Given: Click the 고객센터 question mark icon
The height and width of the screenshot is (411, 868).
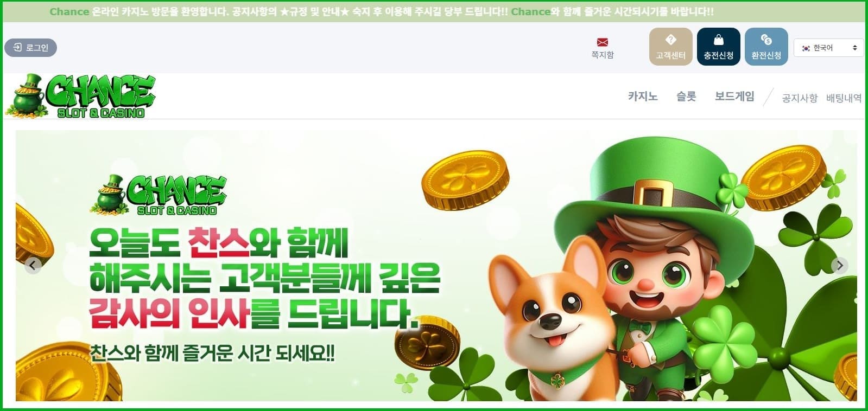Looking at the screenshot, I should (670, 39).
